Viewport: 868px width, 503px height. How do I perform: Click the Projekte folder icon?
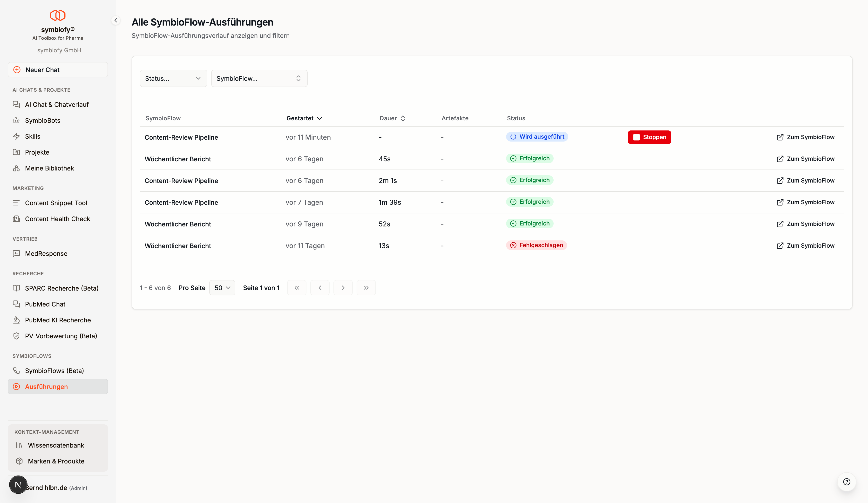16,152
